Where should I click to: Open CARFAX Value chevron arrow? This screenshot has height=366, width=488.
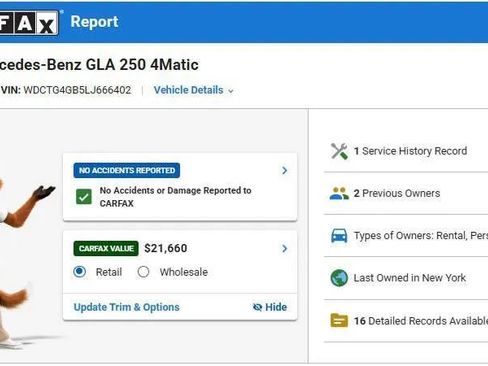click(284, 248)
